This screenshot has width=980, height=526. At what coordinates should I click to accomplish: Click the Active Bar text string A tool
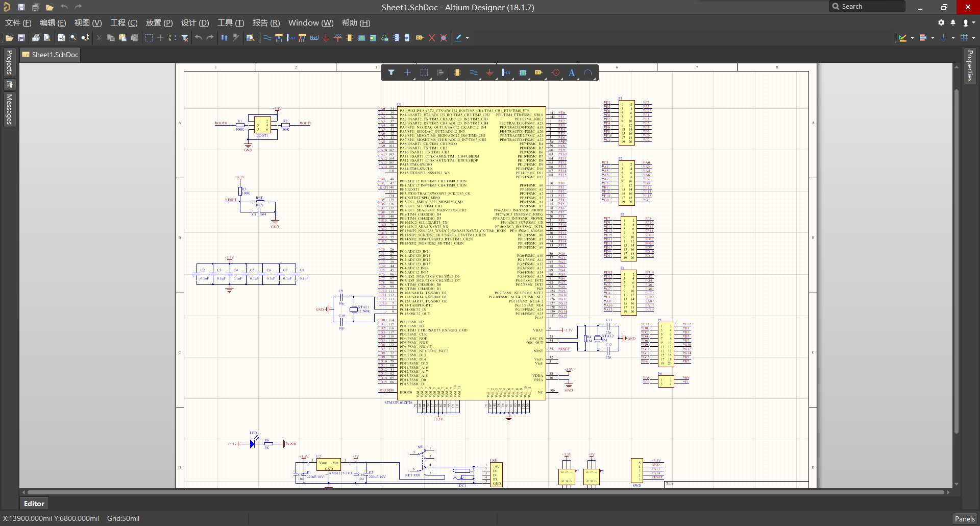click(x=572, y=73)
